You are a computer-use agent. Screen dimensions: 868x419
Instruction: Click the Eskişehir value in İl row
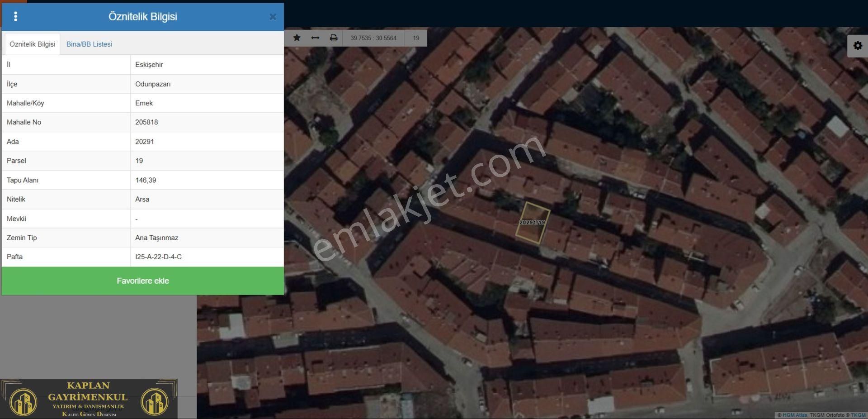149,65
